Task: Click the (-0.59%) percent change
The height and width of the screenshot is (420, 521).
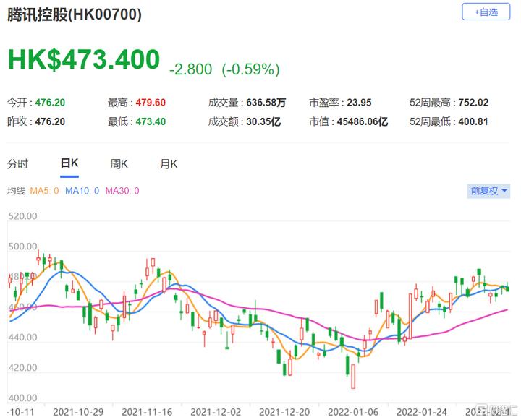Action: [251, 69]
